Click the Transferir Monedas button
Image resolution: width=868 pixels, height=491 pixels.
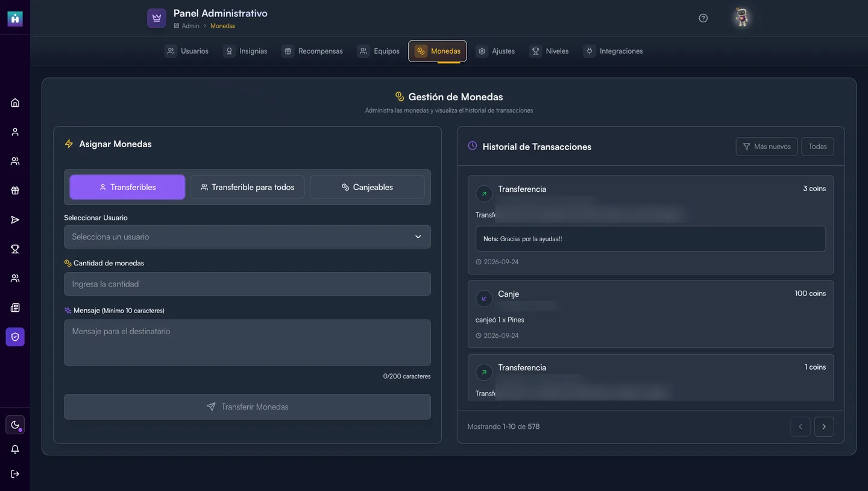[x=247, y=407]
